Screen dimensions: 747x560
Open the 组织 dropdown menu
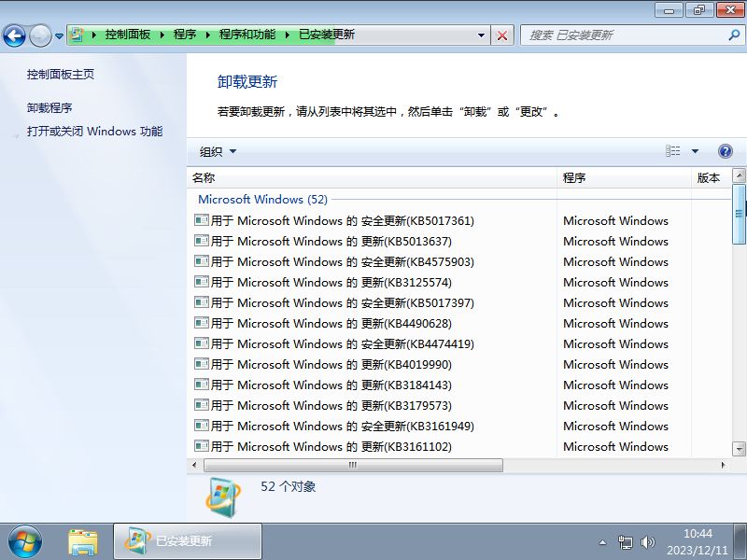211,151
